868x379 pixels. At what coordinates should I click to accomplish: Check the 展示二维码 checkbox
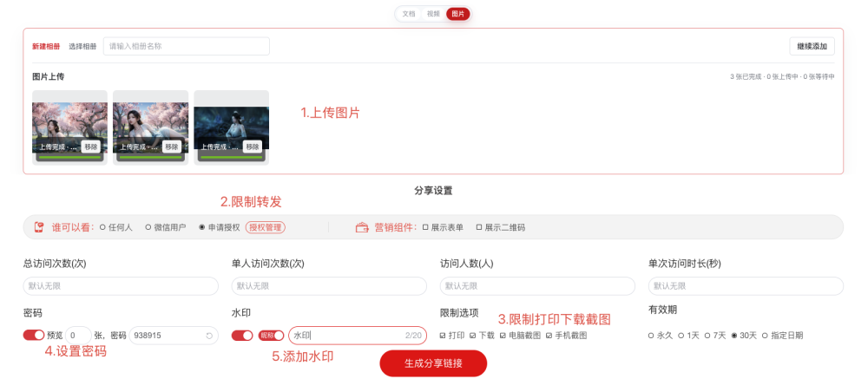tap(501, 227)
